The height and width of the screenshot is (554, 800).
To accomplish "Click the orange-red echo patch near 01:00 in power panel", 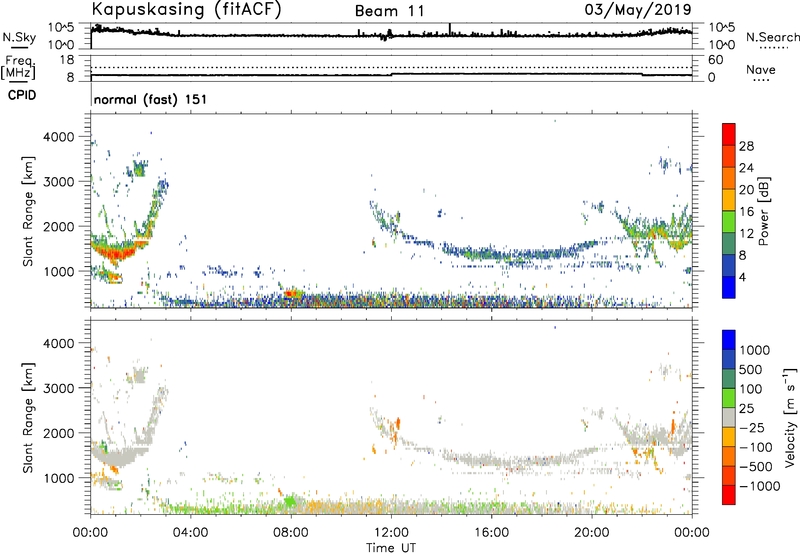I will tap(117, 252).
